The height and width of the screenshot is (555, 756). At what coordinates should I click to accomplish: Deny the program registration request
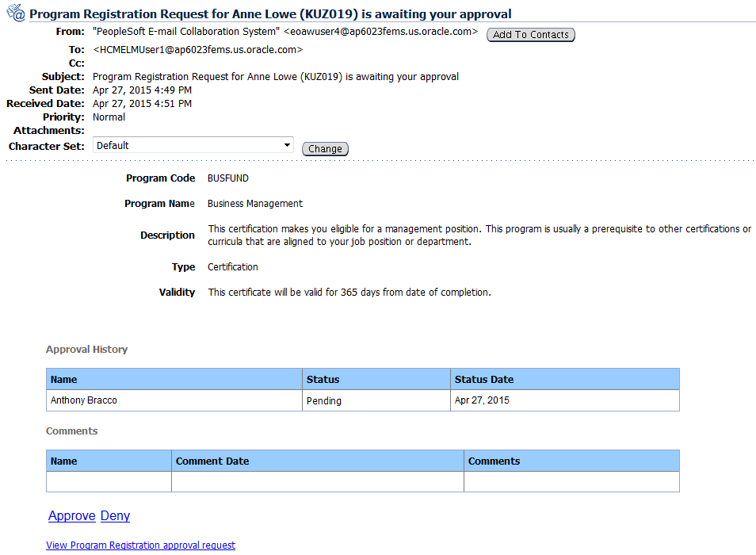pos(114,515)
